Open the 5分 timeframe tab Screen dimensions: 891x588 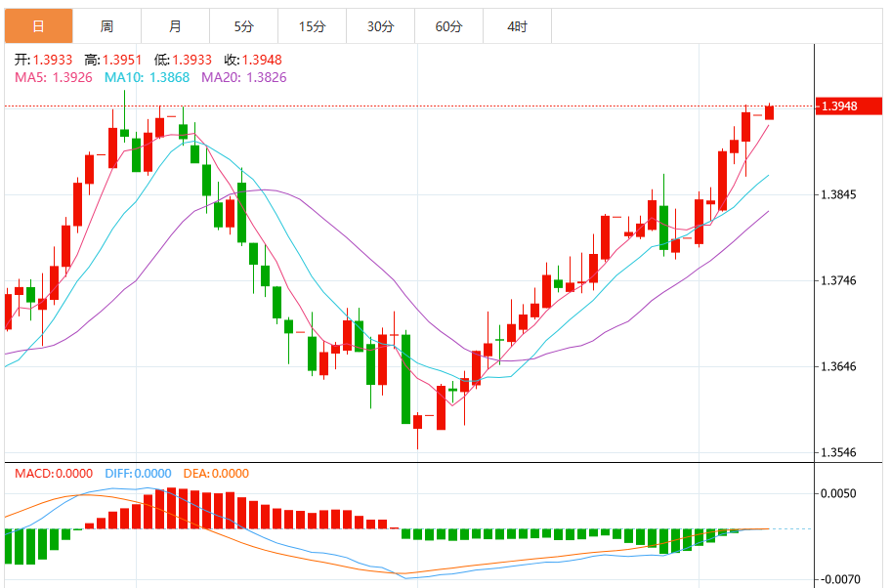click(243, 26)
